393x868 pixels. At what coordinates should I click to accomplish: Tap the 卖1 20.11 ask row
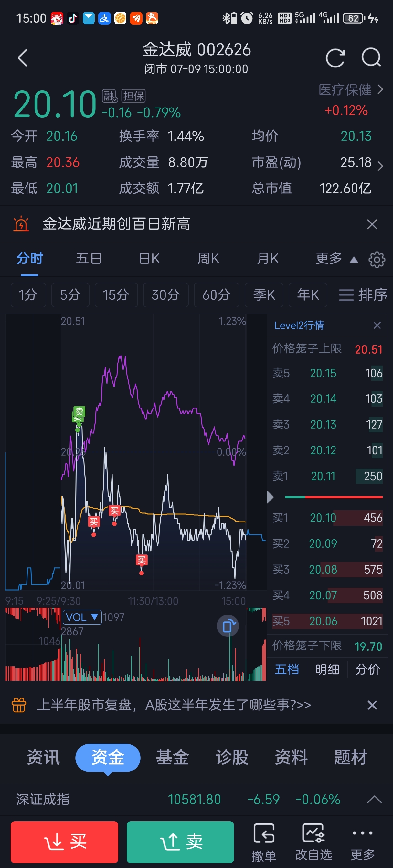click(327, 476)
